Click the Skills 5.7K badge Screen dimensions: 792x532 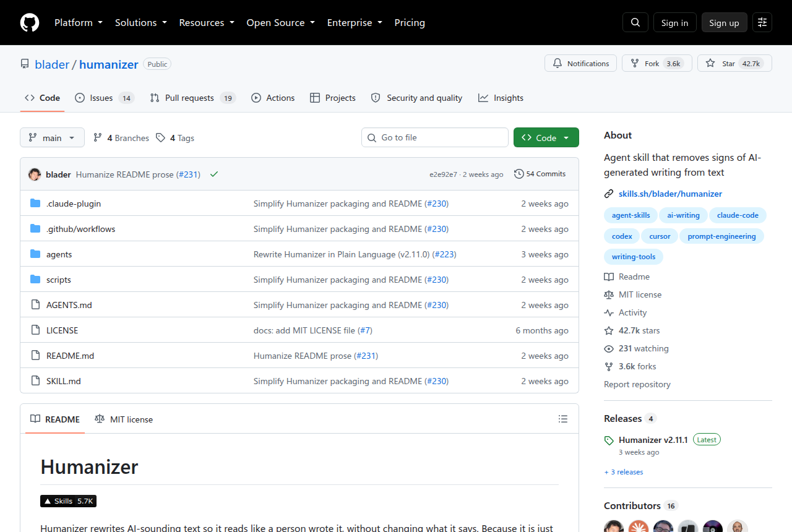point(68,501)
